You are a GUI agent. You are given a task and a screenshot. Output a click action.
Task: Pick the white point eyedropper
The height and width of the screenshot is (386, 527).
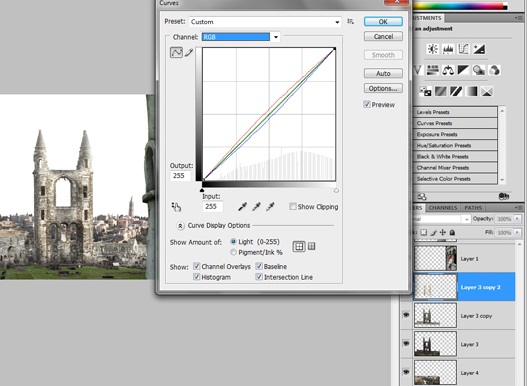click(270, 206)
